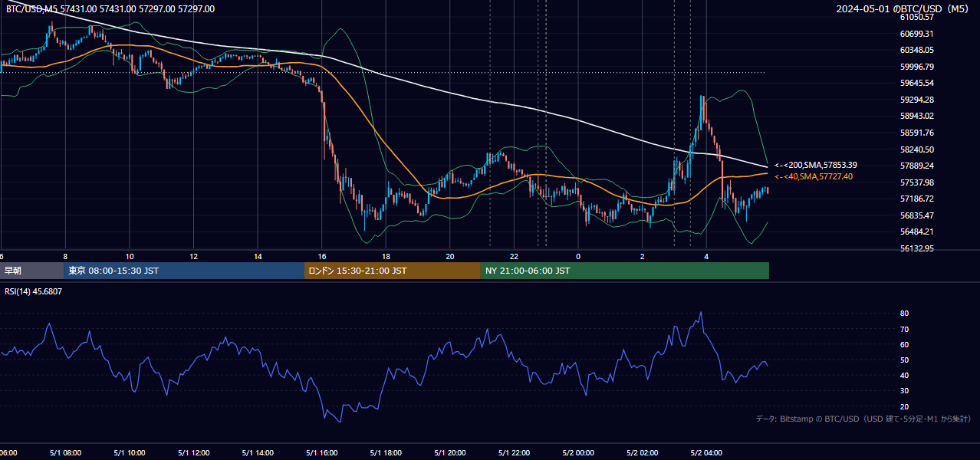
Task: Select the NY 21:00-06:00 JST session bar
Action: tap(625, 271)
